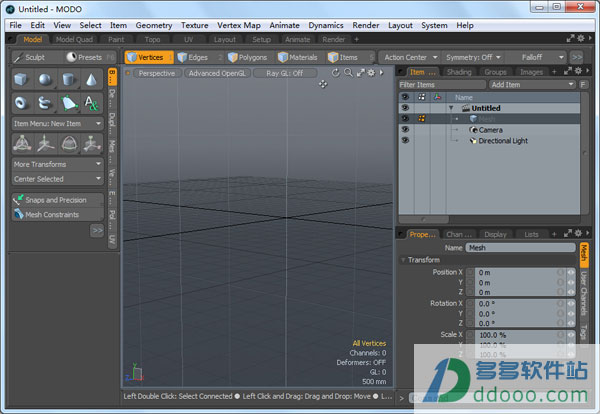
Task: Toggle visibility eye for Untitled scene
Action: (x=405, y=108)
